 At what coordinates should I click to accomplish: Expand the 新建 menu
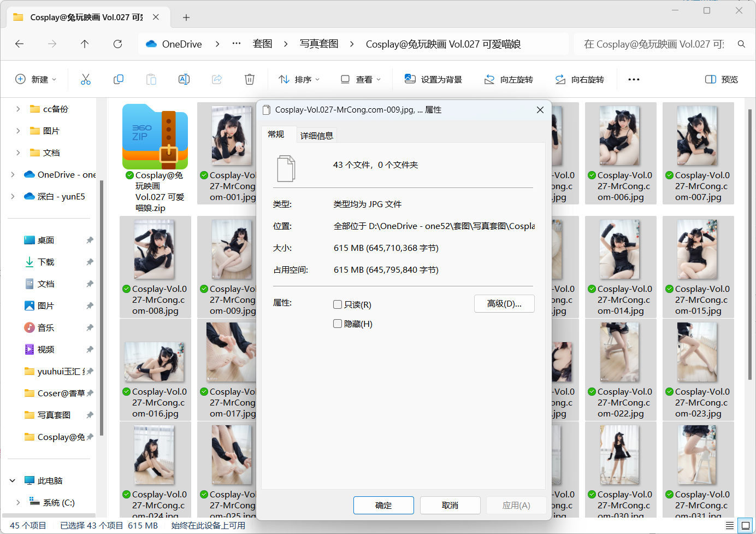coord(36,79)
